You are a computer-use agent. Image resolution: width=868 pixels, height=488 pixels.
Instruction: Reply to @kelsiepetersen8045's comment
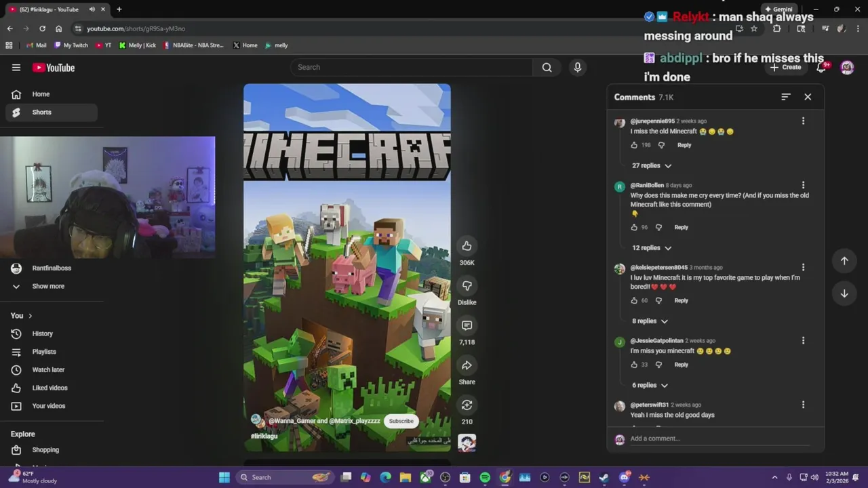[681, 300]
